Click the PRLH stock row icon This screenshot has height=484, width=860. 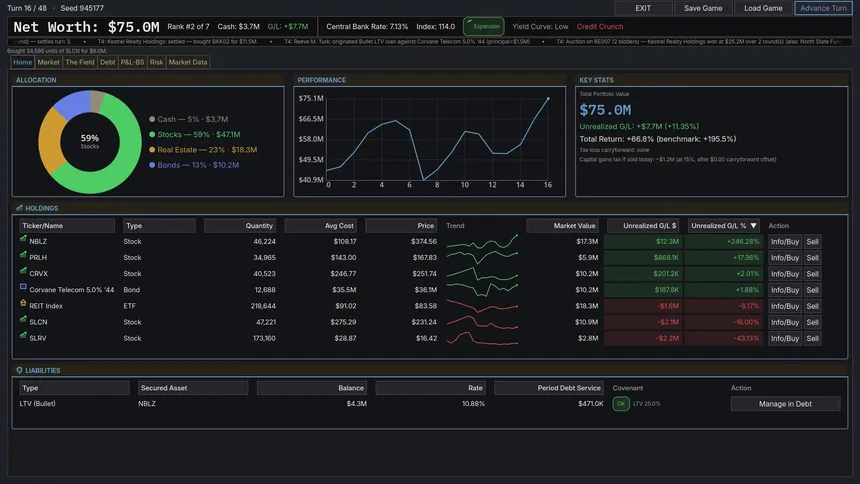click(23, 255)
